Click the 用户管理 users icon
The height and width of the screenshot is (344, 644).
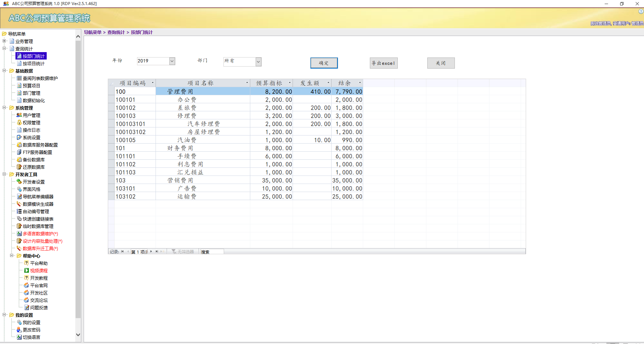coord(19,115)
